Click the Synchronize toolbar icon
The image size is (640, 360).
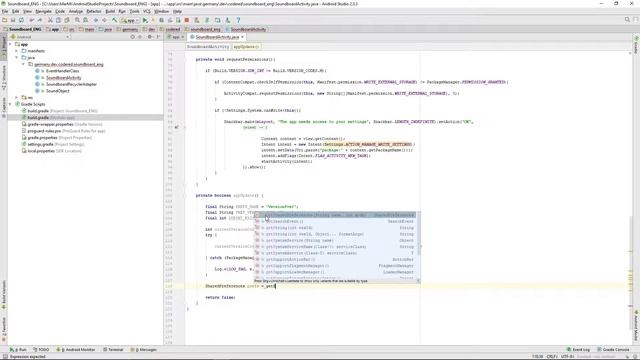click(x=21, y=20)
